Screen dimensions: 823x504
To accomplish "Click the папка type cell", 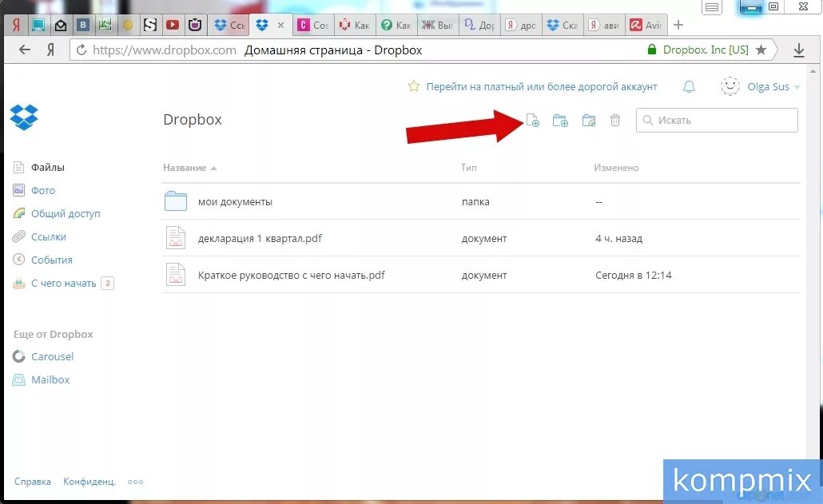I will [475, 201].
